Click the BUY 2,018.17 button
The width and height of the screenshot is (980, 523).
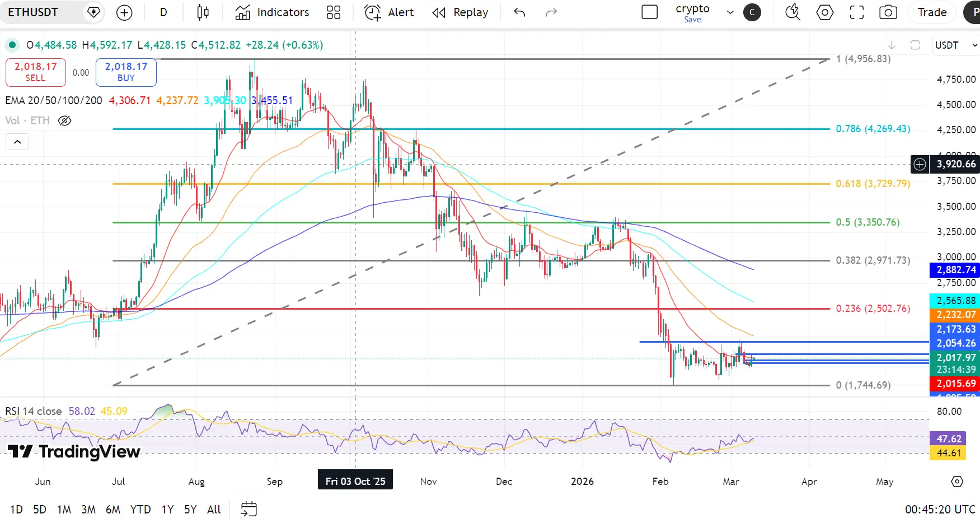tap(126, 72)
